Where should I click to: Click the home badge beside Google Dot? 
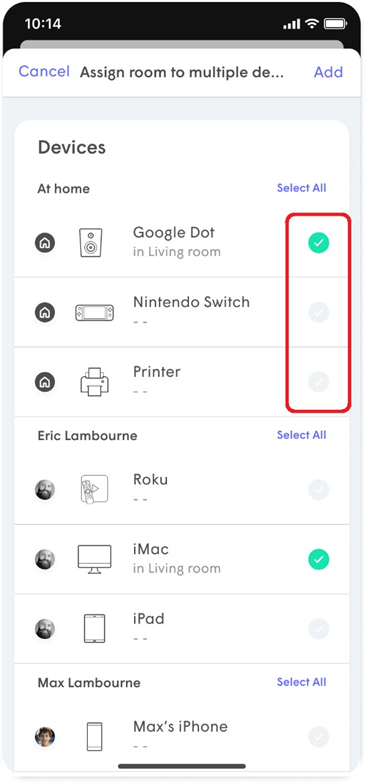(x=45, y=244)
